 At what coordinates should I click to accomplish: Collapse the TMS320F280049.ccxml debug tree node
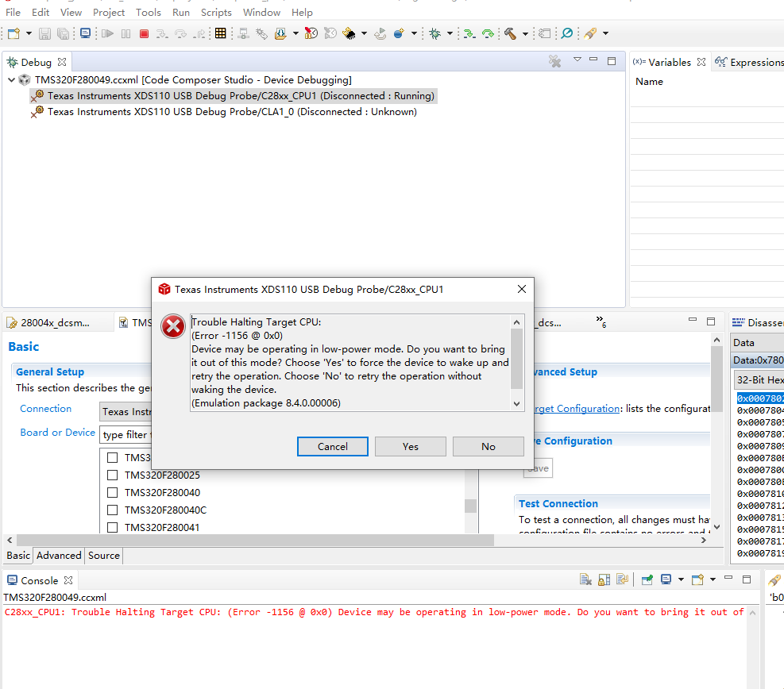(x=11, y=79)
